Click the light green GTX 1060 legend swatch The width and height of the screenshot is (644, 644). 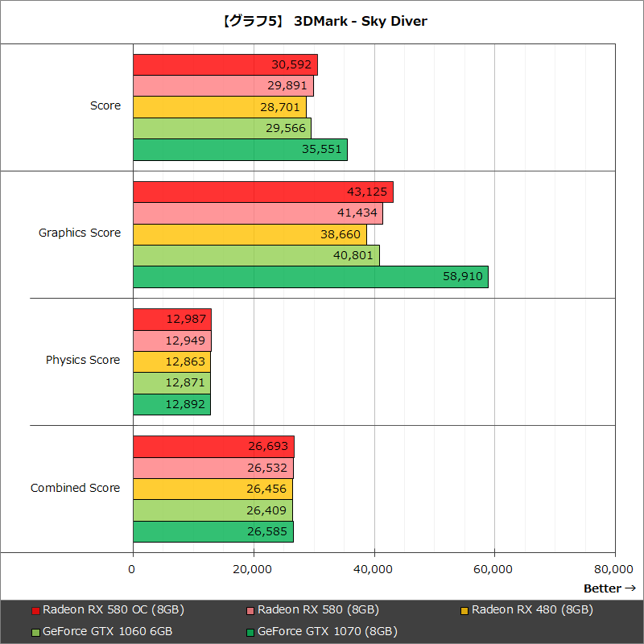coord(35,632)
